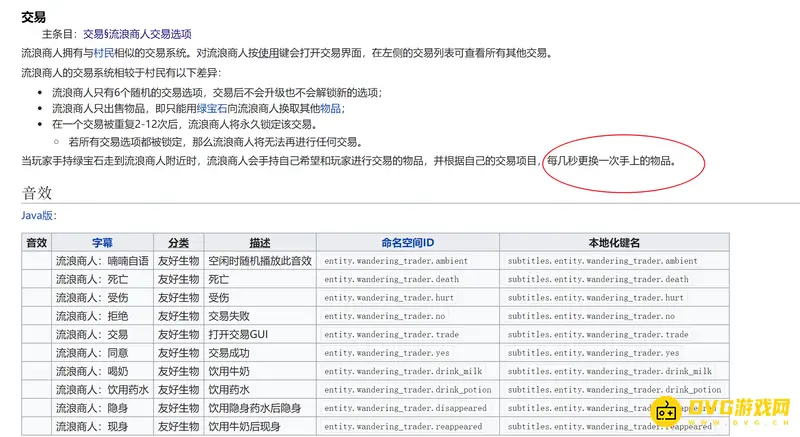Screen dimensions: 800x437
Task: Click the 交易 section heading at top
Action: 33,16
